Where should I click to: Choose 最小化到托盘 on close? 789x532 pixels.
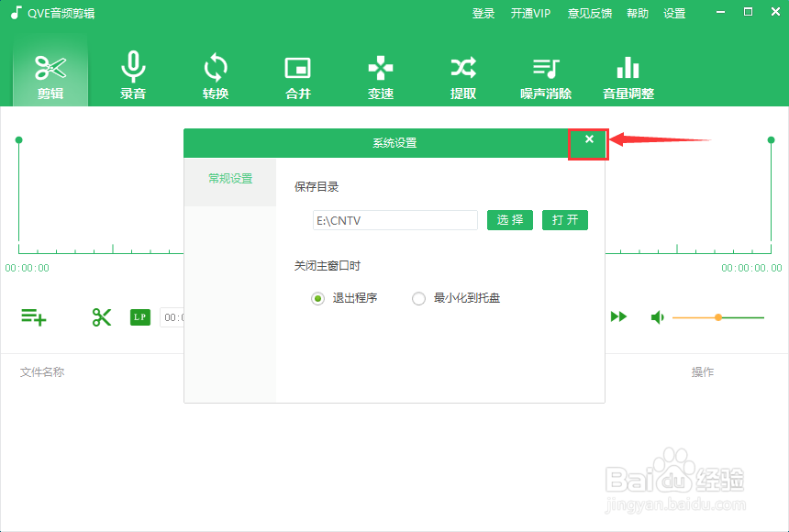click(418, 299)
